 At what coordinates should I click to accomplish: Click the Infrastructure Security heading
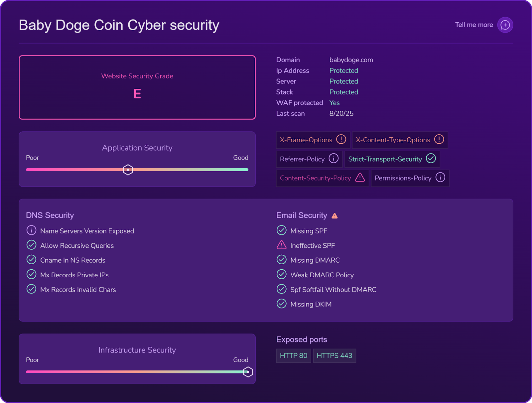click(x=137, y=350)
